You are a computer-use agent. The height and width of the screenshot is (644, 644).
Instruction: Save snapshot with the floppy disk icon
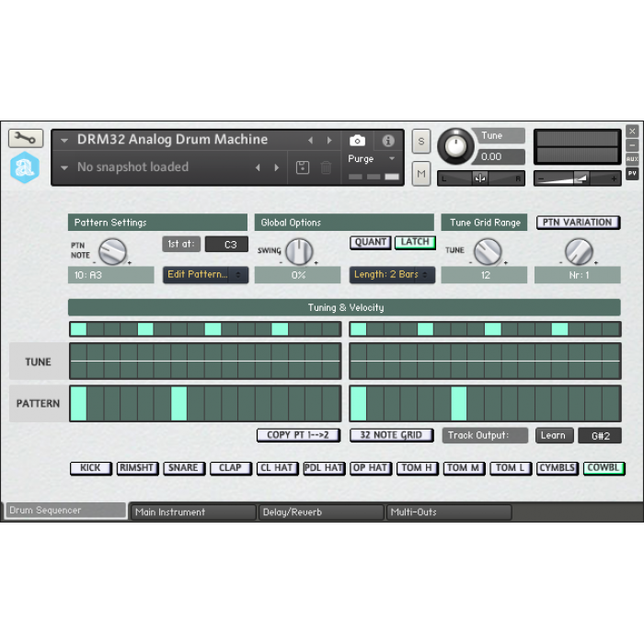(x=303, y=167)
